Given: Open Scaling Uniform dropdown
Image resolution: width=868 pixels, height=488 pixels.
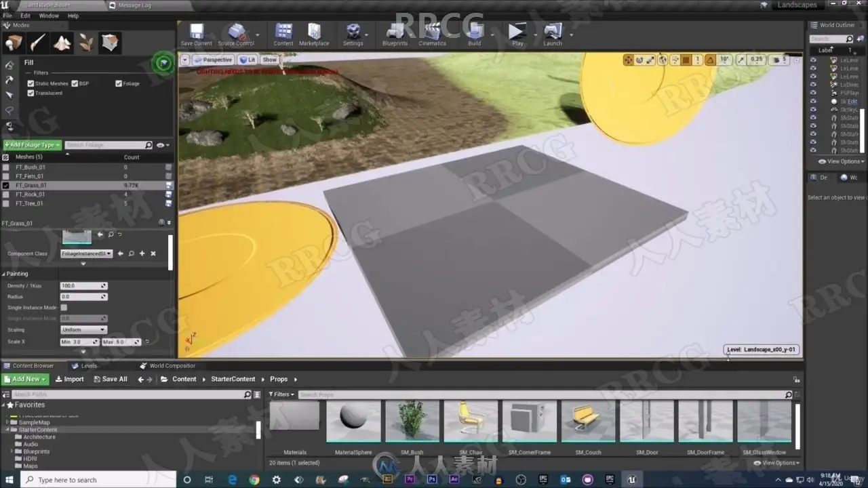Looking at the screenshot, I should coord(83,330).
